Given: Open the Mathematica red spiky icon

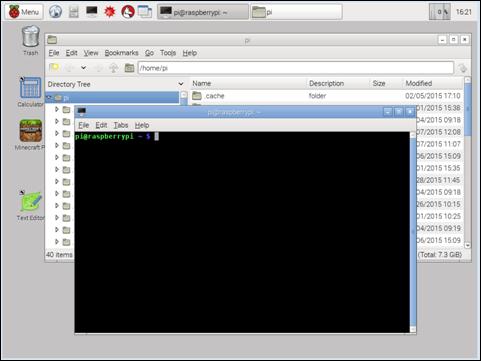Looking at the screenshot, I should coord(109,12).
